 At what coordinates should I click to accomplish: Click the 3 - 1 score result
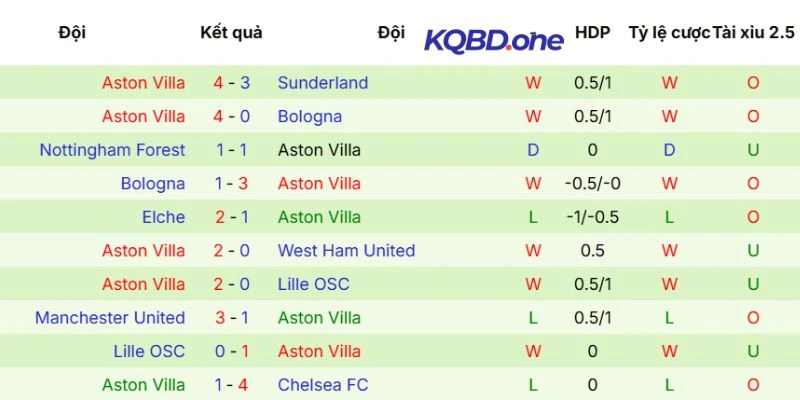231,318
